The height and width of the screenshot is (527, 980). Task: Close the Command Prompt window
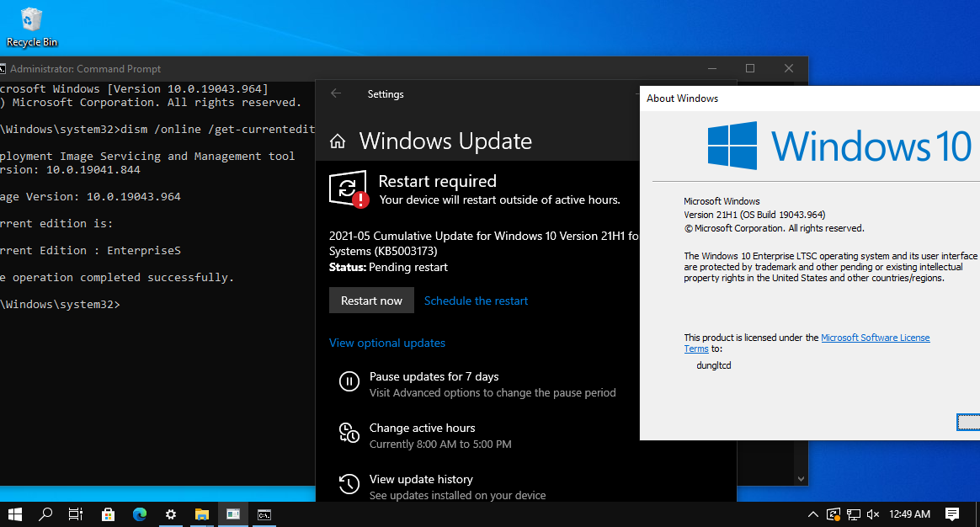coord(789,68)
